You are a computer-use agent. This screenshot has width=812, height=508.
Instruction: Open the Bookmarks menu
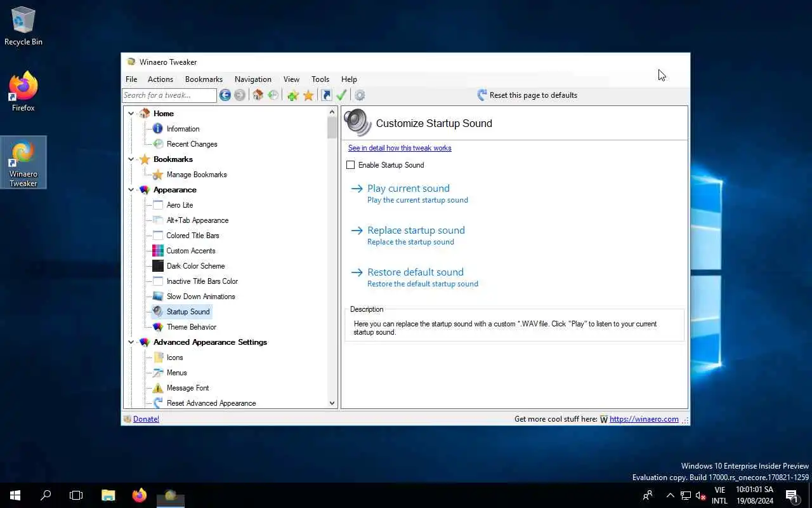(x=204, y=79)
